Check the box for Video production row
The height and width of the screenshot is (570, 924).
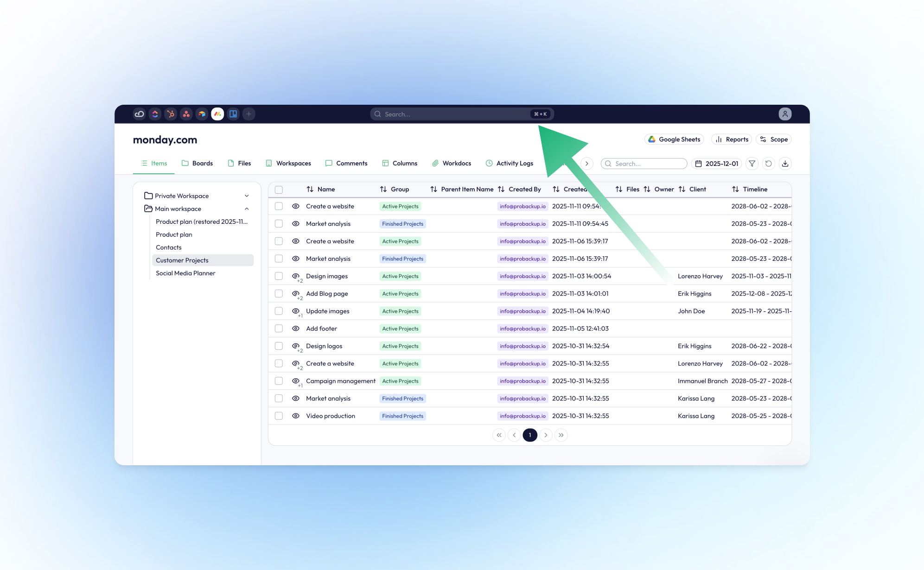pyautogui.click(x=279, y=416)
